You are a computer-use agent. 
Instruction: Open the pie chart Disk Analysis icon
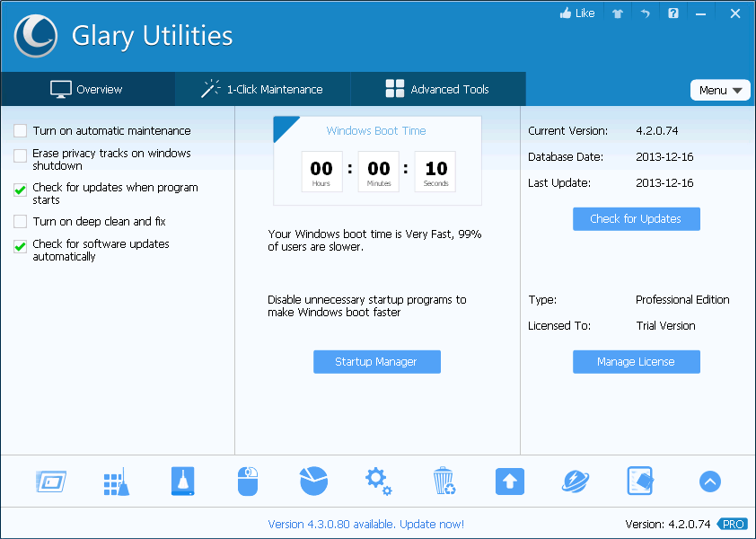[313, 482]
